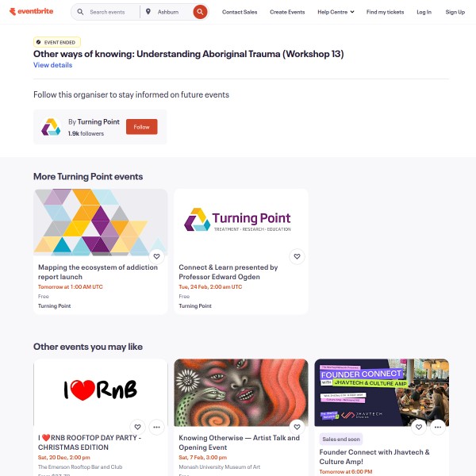Follow the Turning Point organiser
This screenshot has width=476, height=476.
point(142,127)
